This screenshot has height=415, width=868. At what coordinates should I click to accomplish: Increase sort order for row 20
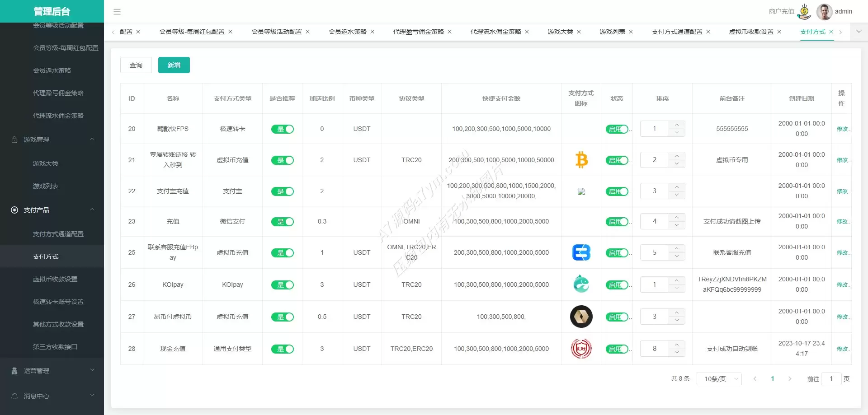[677, 125]
